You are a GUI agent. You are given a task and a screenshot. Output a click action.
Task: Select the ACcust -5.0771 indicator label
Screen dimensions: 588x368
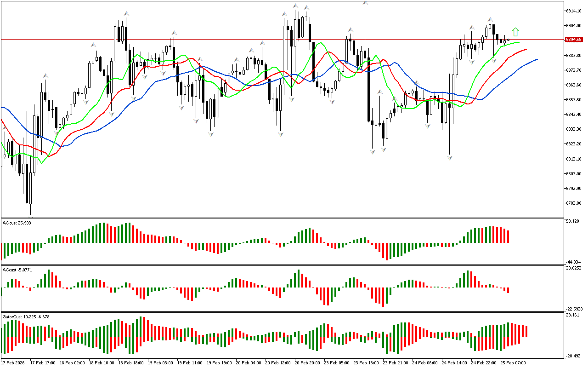pos(17,270)
